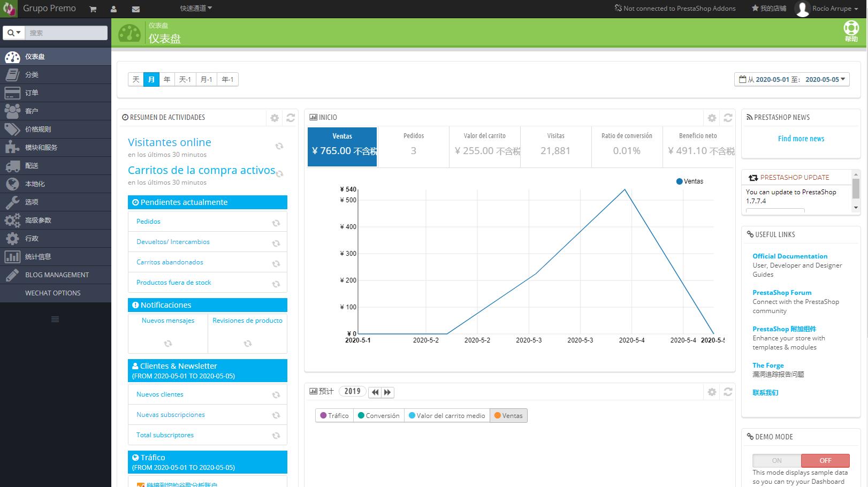Screen dimensions: 868x487
Task: Go to next forecast year arrow
Action: 388,392
